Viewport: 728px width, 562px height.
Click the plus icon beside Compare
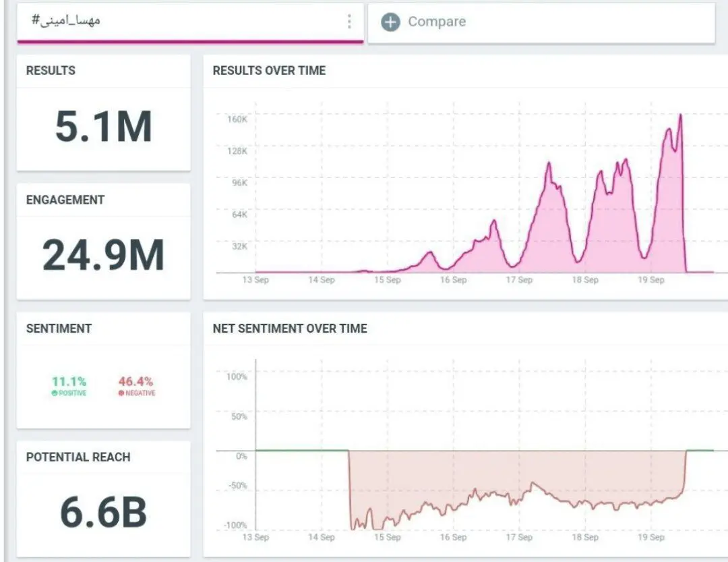point(390,22)
